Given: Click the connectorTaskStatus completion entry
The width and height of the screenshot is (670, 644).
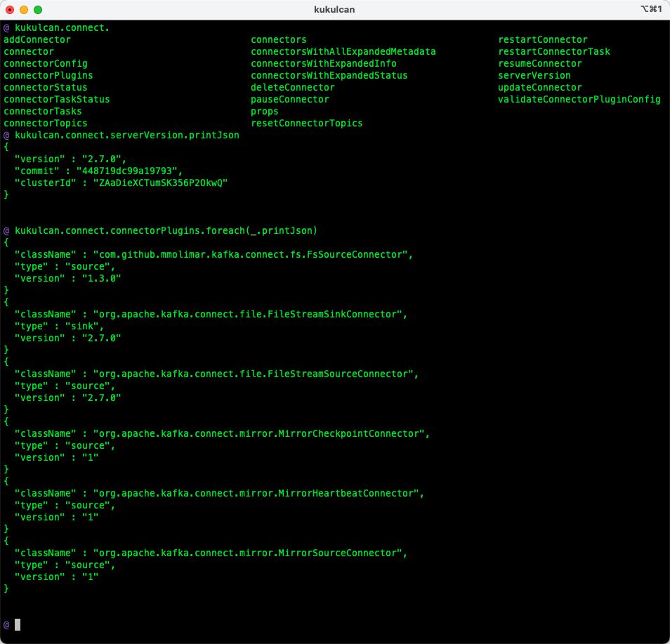Looking at the screenshot, I should point(57,100).
